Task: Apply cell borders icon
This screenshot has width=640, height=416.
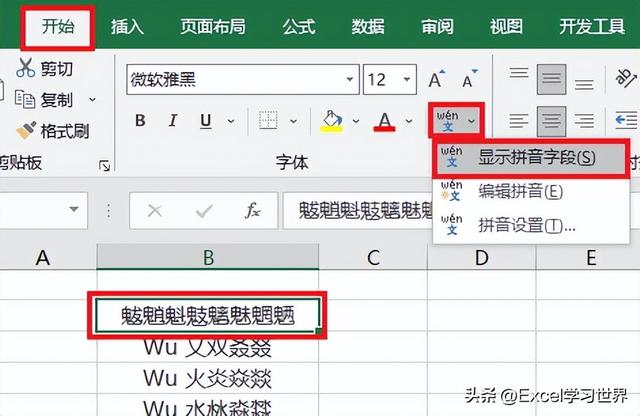Action: pyautogui.click(x=268, y=121)
